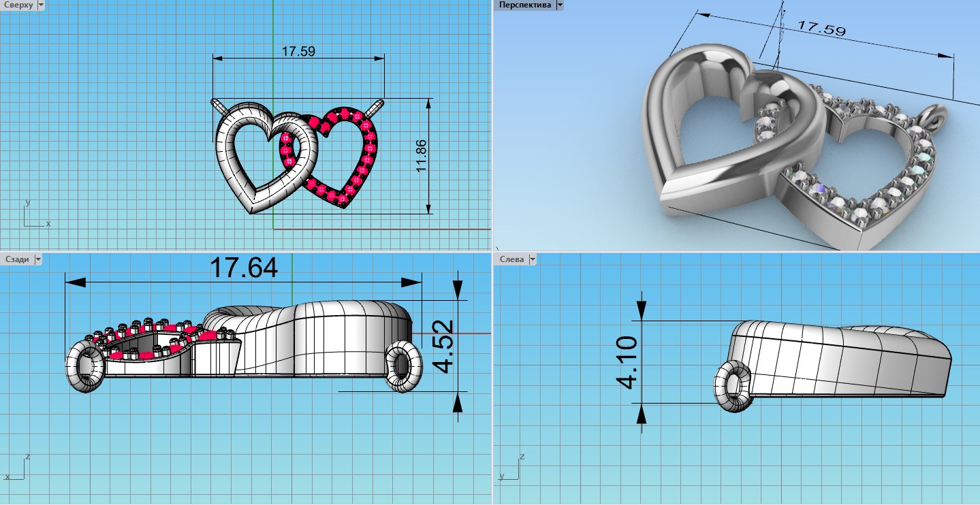Open the Сзади viewport dropdown arrow
Image resolution: width=980 pixels, height=505 pixels.
38,259
